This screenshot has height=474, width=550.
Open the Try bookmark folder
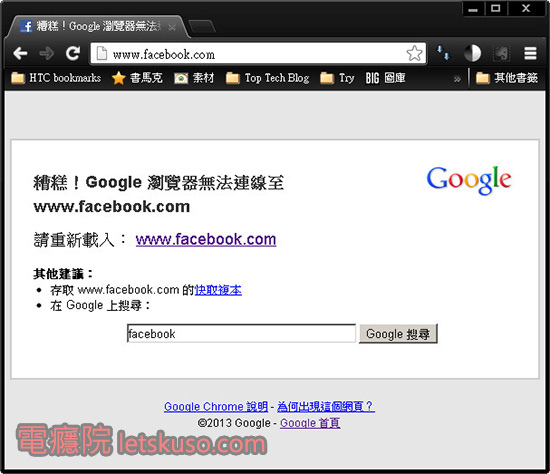[337, 78]
